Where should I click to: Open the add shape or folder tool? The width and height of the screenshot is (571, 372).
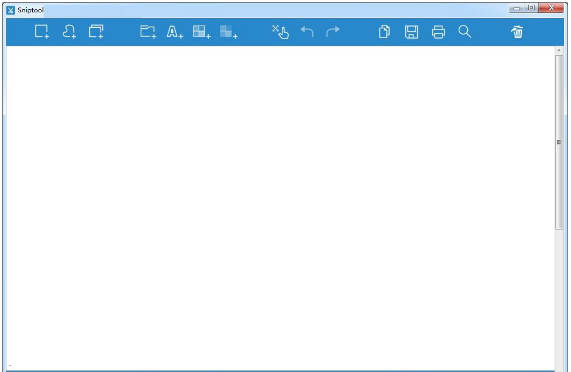click(x=148, y=32)
